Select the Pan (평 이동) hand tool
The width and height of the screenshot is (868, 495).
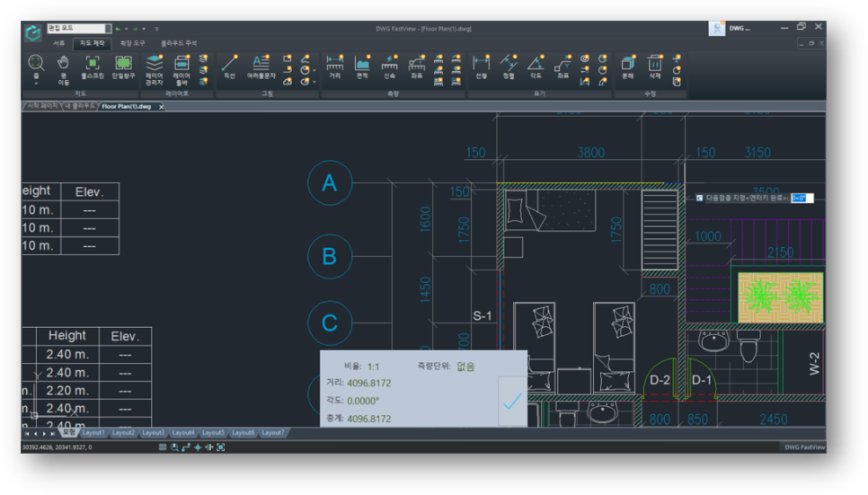coord(63,70)
